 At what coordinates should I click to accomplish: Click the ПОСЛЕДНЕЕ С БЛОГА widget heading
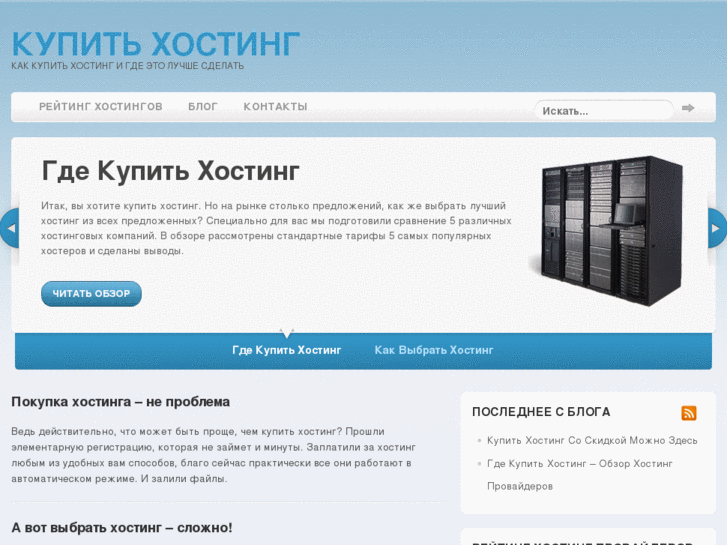pos(541,412)
